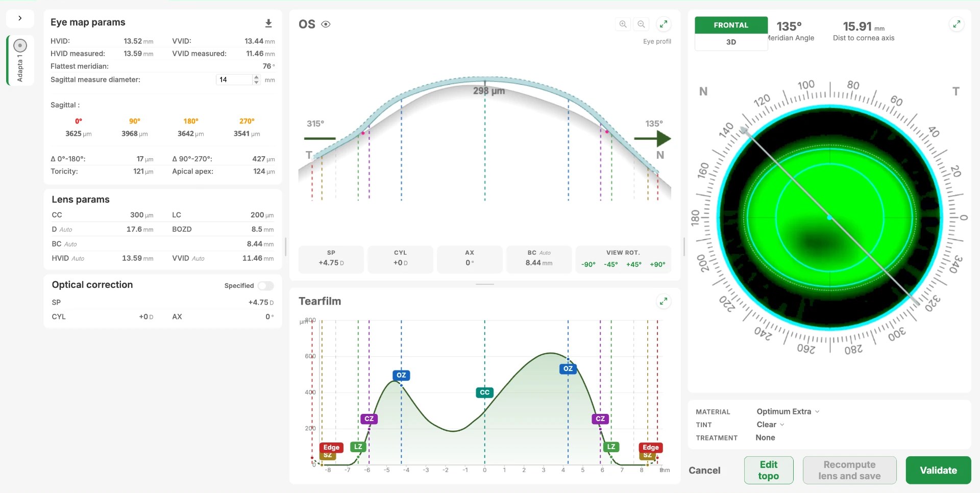This screenshot has width=980, height=493.
Task: Click the CC value 300 µm in Lens params
Action: [141, 215]
